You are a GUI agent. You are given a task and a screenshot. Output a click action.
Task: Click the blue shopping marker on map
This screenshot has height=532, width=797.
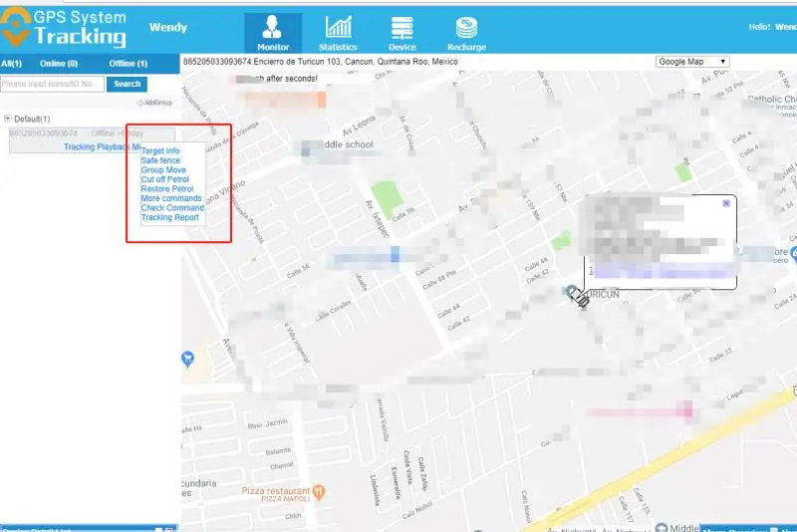[187, 359]
